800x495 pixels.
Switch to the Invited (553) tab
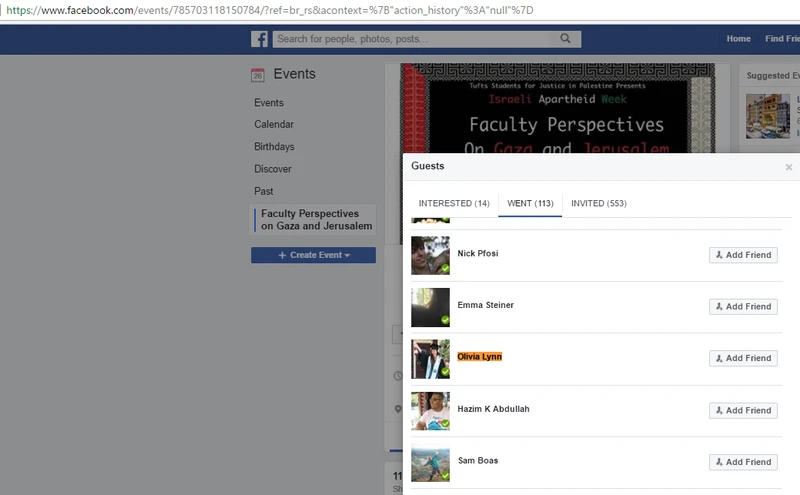click(x=598, y=203)
